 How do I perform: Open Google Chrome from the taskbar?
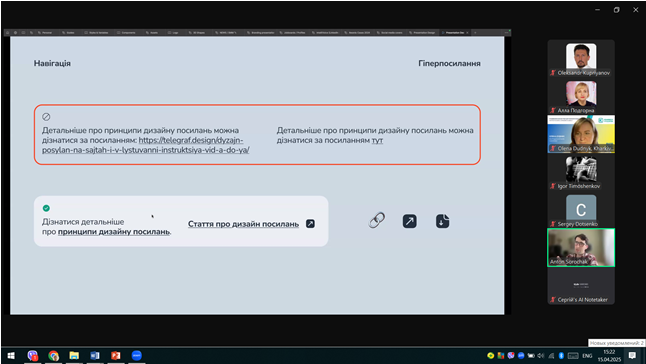click(53, 355)
